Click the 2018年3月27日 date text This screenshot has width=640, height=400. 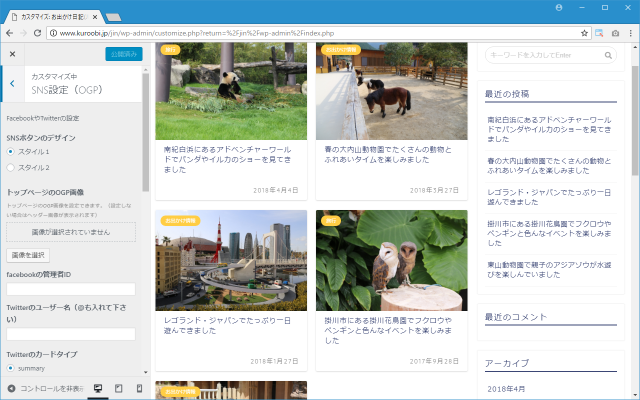(x=434, y=190)
